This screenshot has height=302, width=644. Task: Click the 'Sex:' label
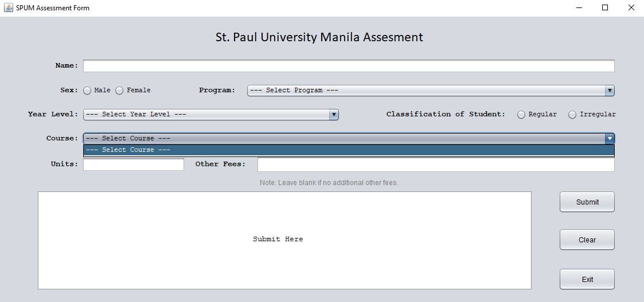(69, 91)
